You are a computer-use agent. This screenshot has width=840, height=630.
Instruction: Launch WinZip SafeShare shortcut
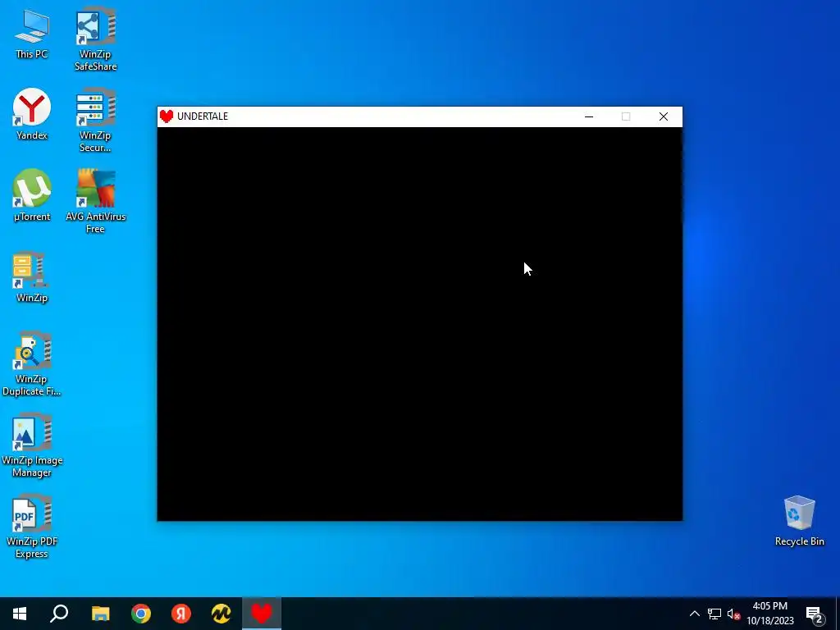click(95, 39)
